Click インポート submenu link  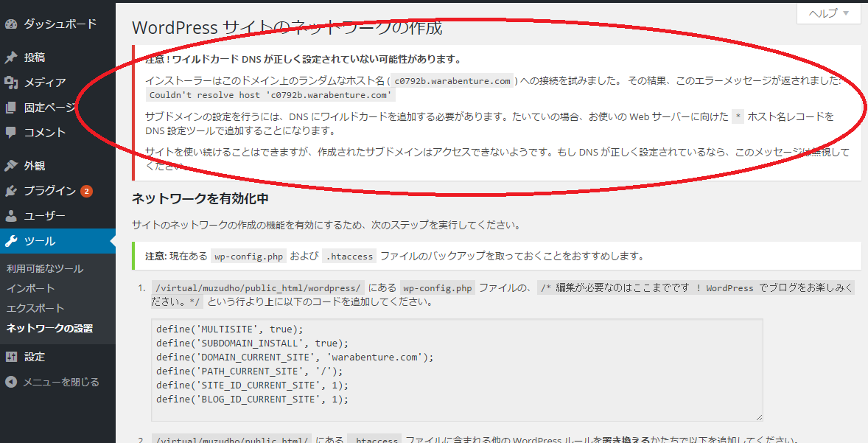30,288
